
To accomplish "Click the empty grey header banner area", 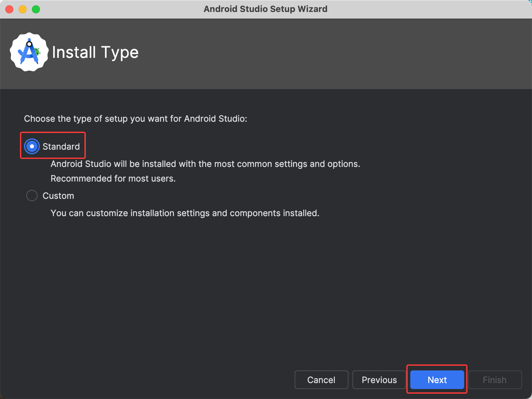I will tap(332, 53).
